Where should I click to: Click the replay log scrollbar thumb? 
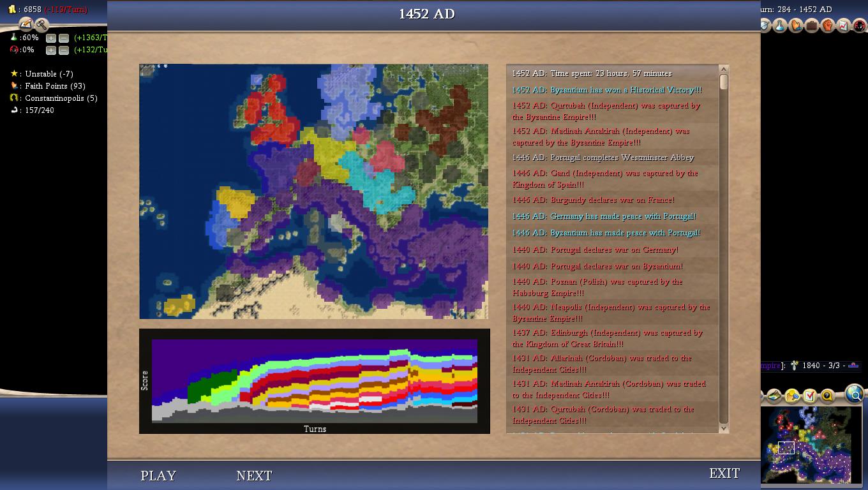pos(724,82)
